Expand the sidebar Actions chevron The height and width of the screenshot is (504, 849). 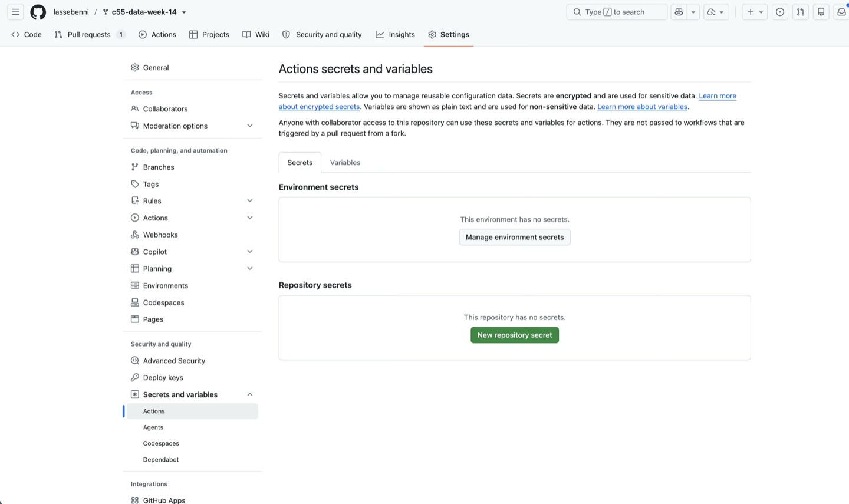coord(250,218)
